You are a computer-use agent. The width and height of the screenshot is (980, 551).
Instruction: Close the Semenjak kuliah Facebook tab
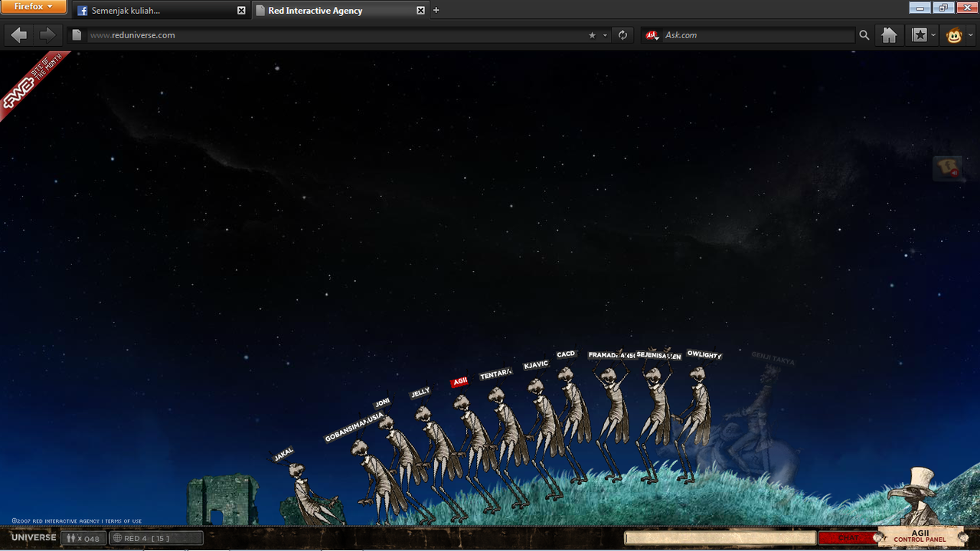[x=241, y=11]
